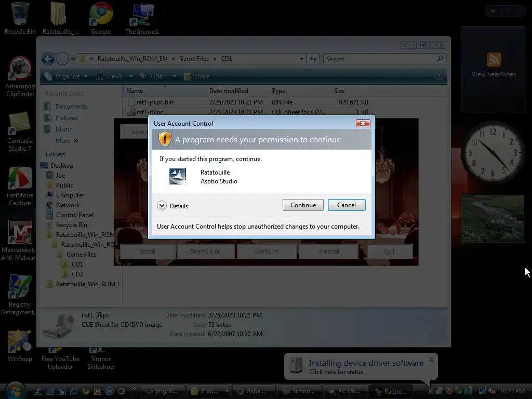Viewport: 532px width, 399px height.
Task: Click the Explorer help question mark icon
Action: click(x=438, y=76)
